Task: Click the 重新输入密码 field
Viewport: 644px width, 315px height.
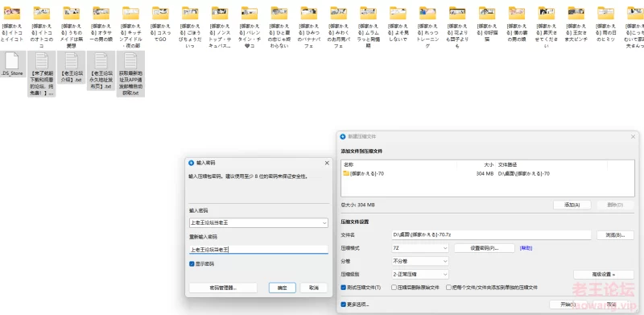Action: [258, 249]
